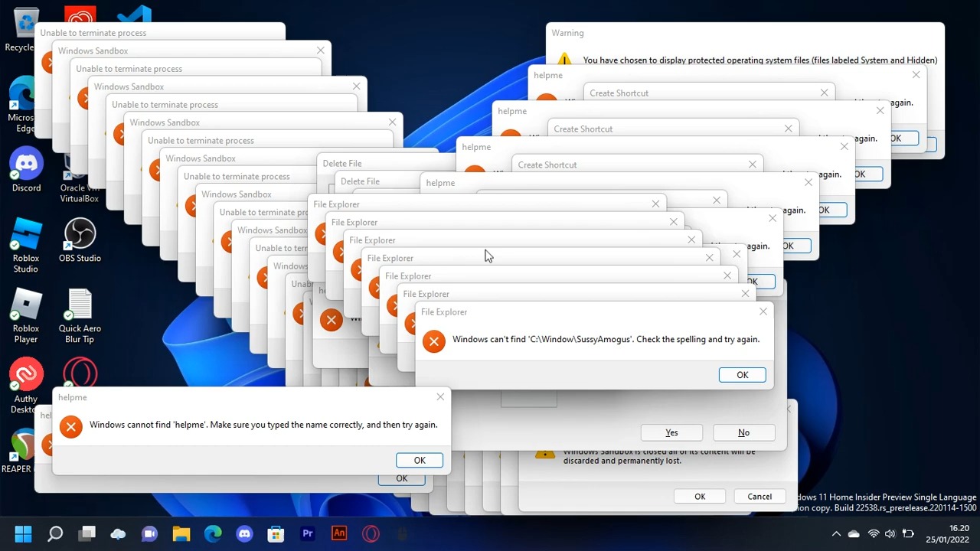Close the front helpme error dialog
The width and height of the screenshot is (980, 551).
(440, 396)
